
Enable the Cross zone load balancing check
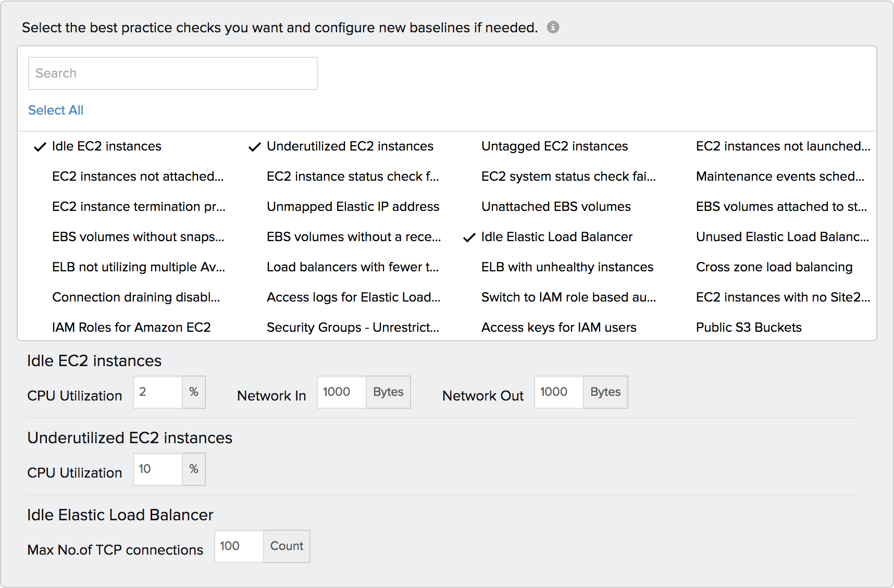(x=774, y=267)
